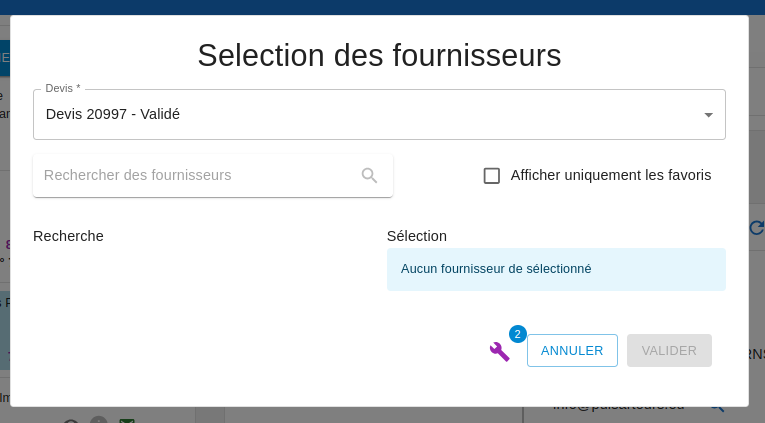Click the Valider button

click(669, 351)
